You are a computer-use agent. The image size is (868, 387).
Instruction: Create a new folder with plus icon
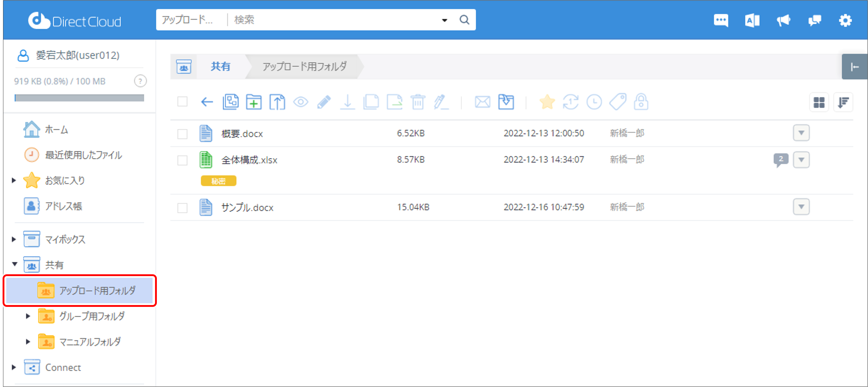point(254,102)
